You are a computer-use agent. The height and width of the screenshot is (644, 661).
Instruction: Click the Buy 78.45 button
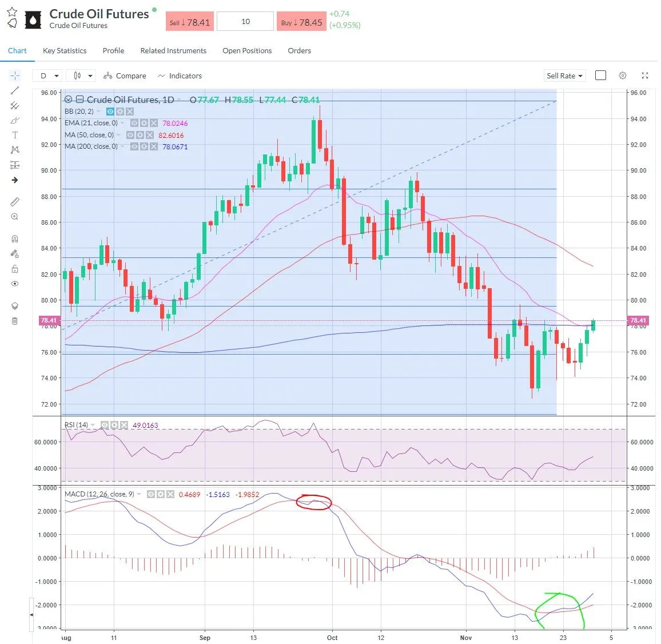click(x=301, y=21)
